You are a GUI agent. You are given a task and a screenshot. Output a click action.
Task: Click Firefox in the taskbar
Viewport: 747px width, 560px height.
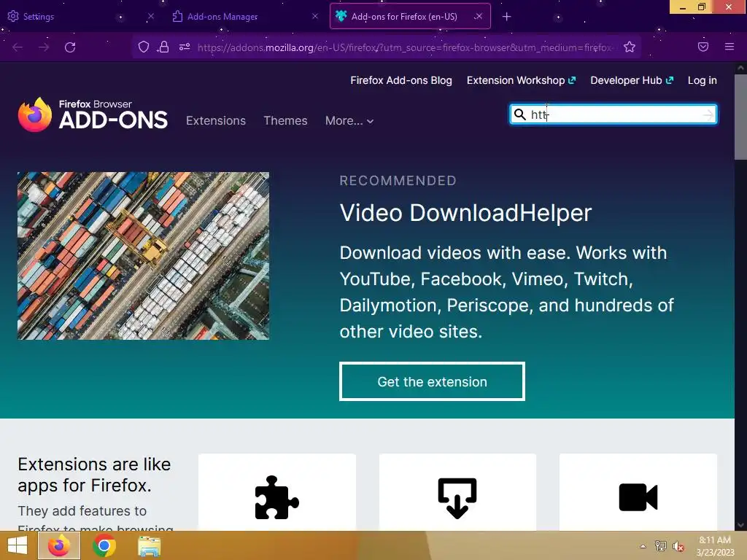59,545
